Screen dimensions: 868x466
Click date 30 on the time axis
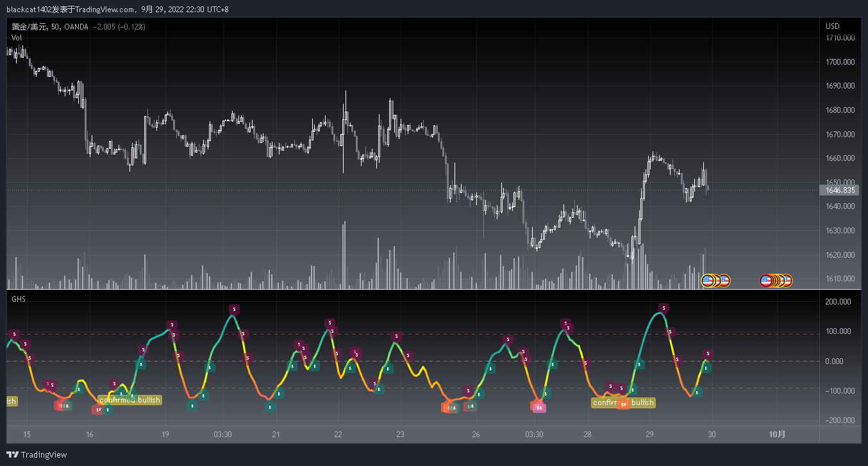tap(711, 435)
